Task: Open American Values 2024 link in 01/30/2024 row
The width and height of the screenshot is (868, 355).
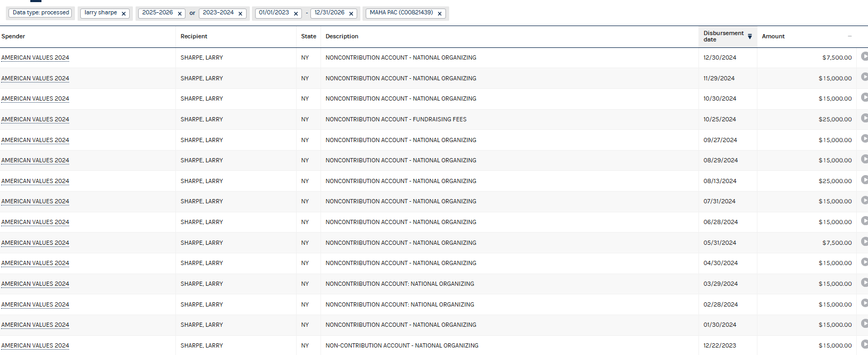Action: tap(35, 325)
